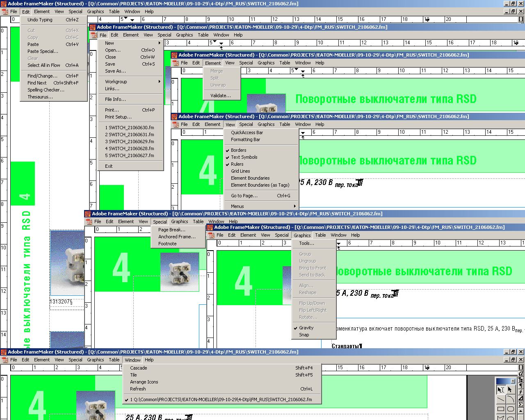
Task: Click the up arrow below the sigma icon
Action: tap(521, 411)
